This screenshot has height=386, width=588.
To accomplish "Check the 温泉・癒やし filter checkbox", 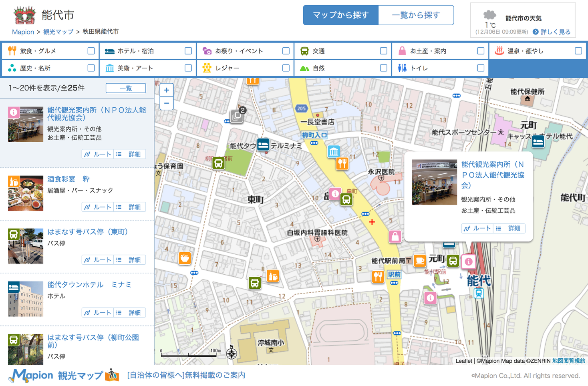I will tap(578, 51).
